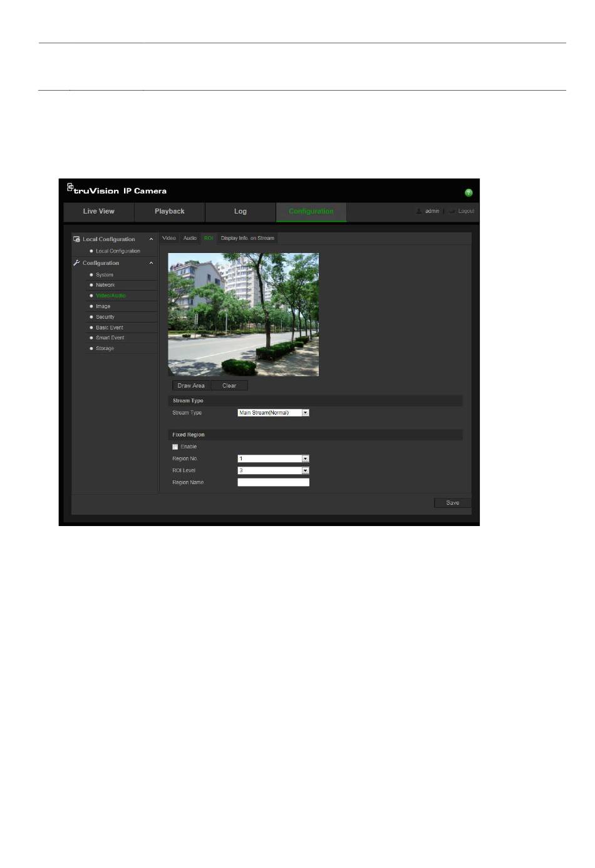Collapse the Local Configuration section chevron
The image size is (595, 868).
pyautogui.click(x=151, y=239)
